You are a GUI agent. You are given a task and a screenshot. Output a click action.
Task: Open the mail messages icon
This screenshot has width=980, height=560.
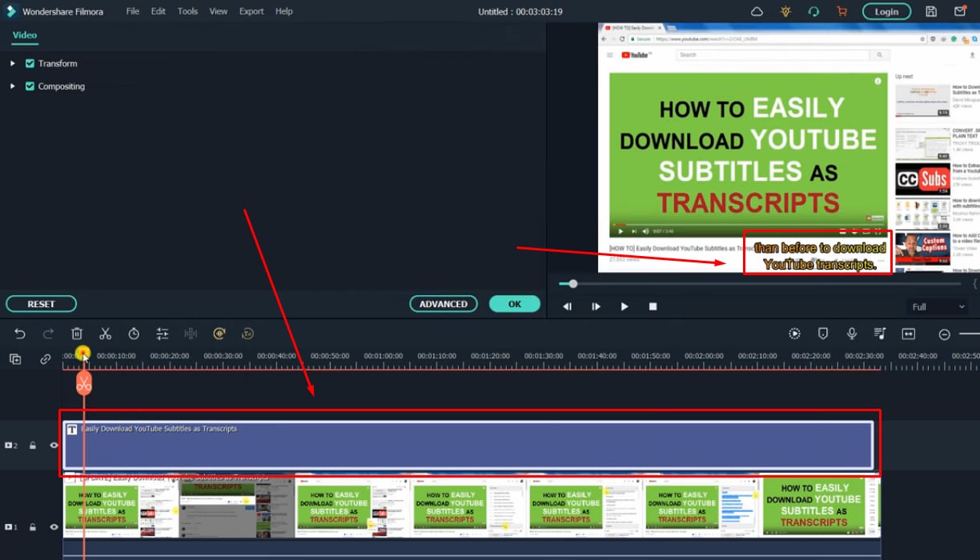pyautogui.click(x=960, y=11)
